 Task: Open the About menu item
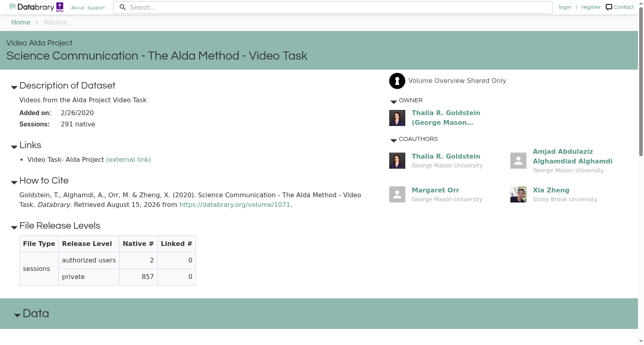click(78, 8)
